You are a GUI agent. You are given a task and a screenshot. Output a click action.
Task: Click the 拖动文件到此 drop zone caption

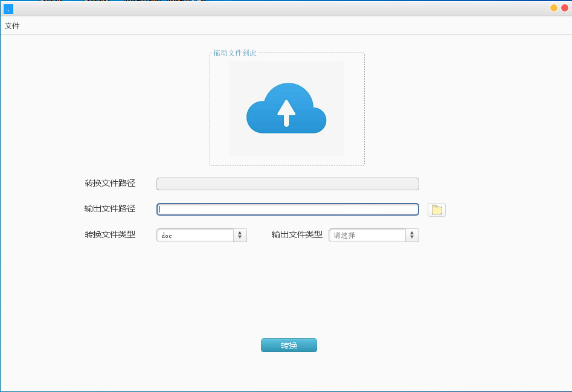coord(235,53)
